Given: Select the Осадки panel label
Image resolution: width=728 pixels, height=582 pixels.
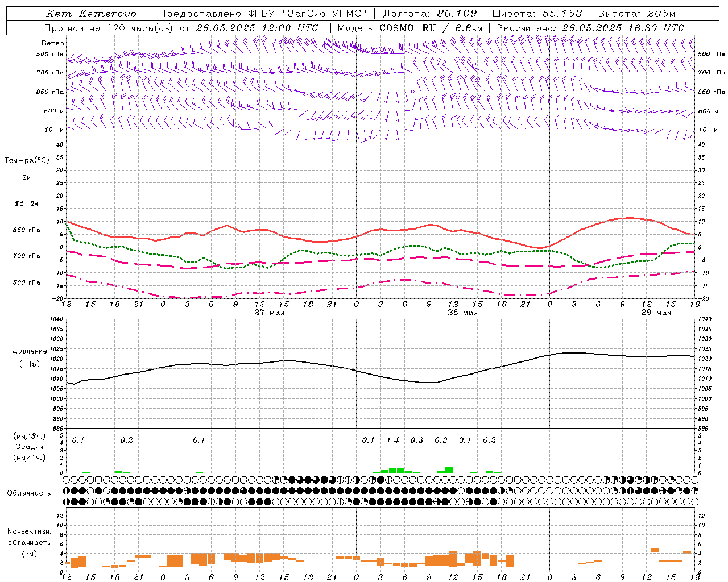Looking at the screenshot, I should (x=30, y=447).
